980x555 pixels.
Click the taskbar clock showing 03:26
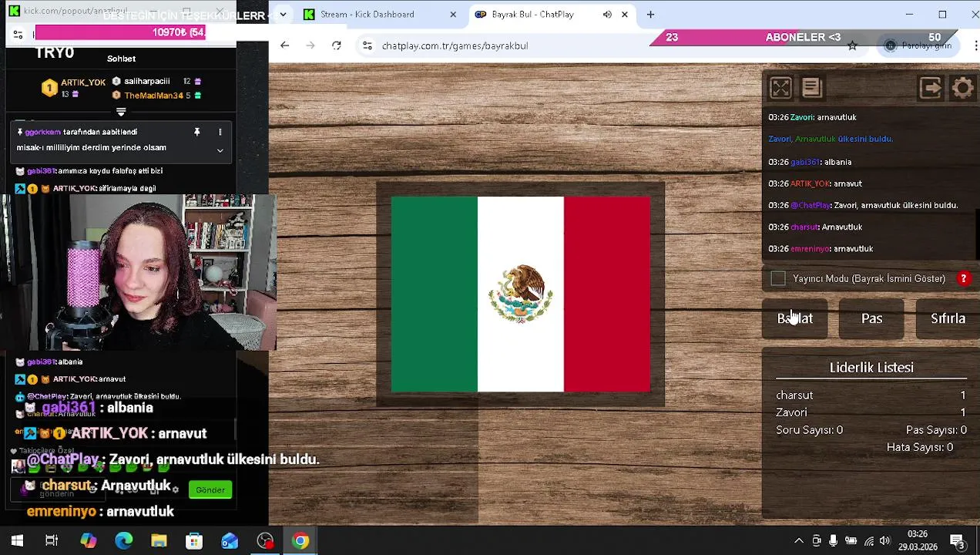coord(917,540)
